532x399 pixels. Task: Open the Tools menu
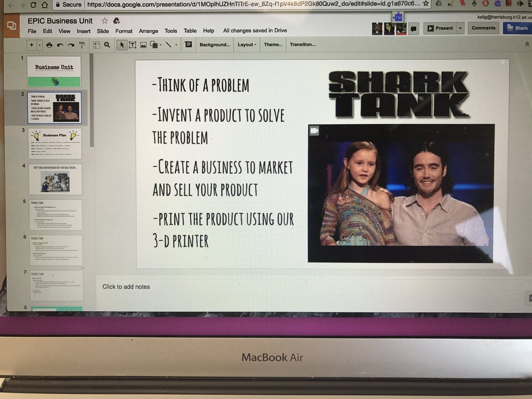[171, 31]
